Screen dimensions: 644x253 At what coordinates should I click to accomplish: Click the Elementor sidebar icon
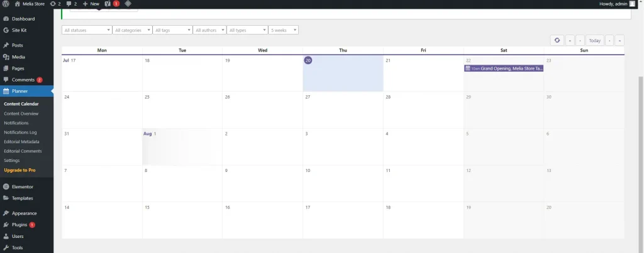coord(6,187)
